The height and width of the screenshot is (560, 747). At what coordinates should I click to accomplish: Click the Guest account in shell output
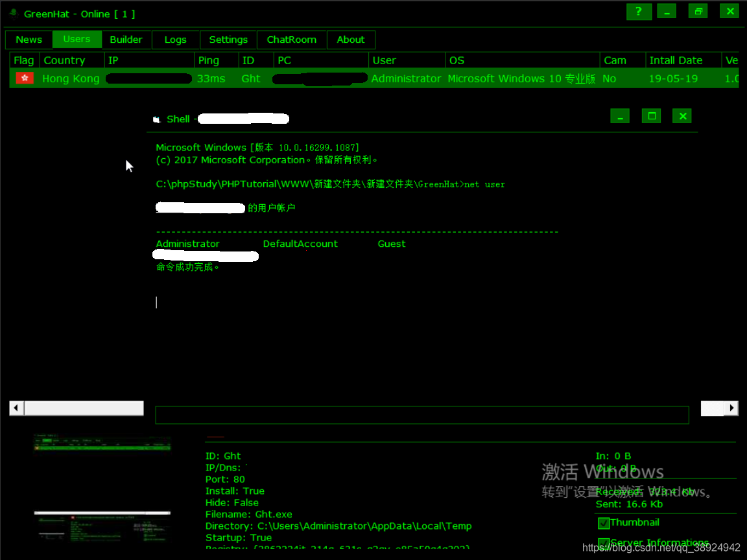tap(392, 244)
